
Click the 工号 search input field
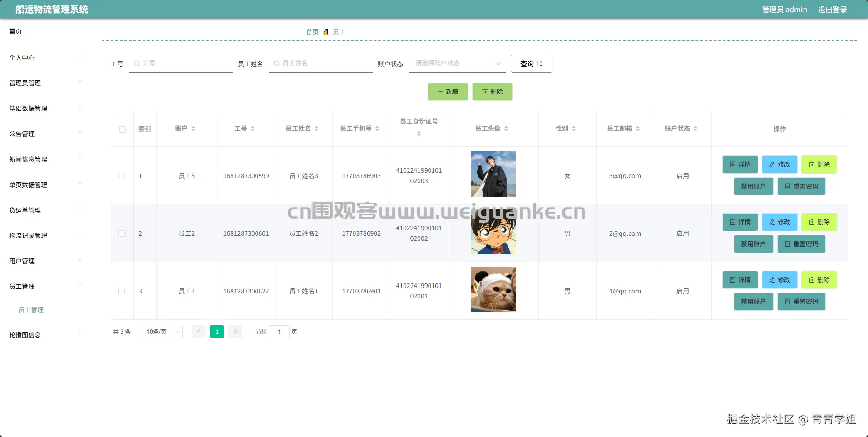pyautogui.click(x=181, y=64)
